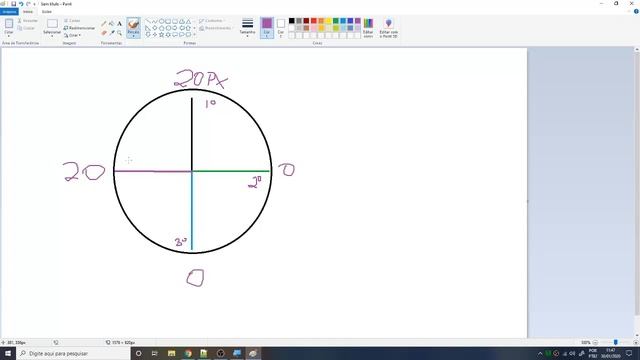Click the Colar paste icon
The image size is (640, 360).
click(x=9, y=24)
